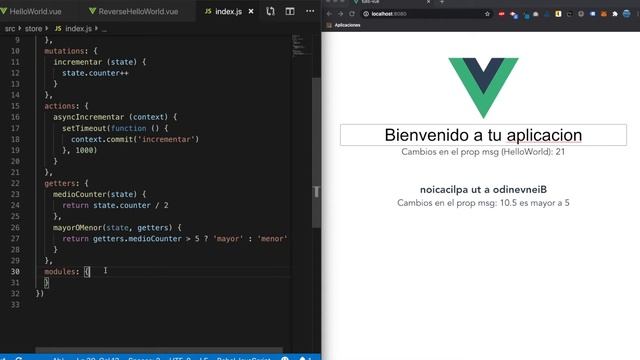Click the 'mayorOMenor' getter name

[77, 227]
